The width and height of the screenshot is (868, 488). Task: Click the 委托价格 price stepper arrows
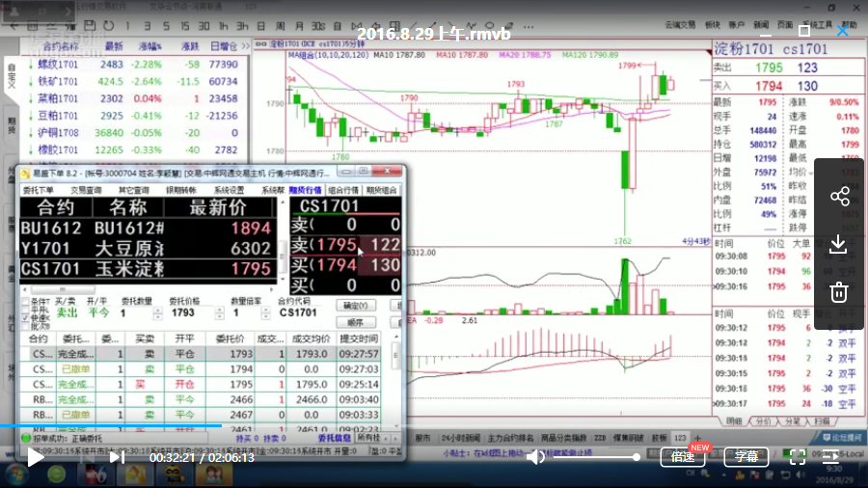tap(220, 313)
